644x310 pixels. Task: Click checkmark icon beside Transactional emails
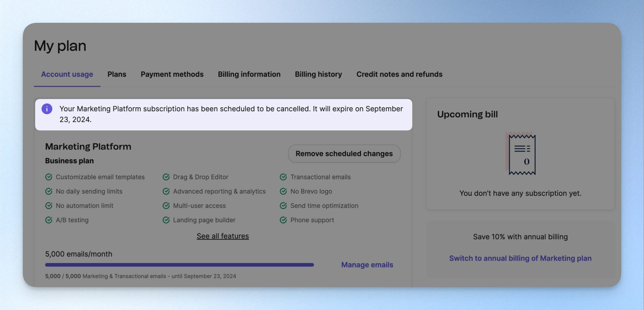(283, 177)
